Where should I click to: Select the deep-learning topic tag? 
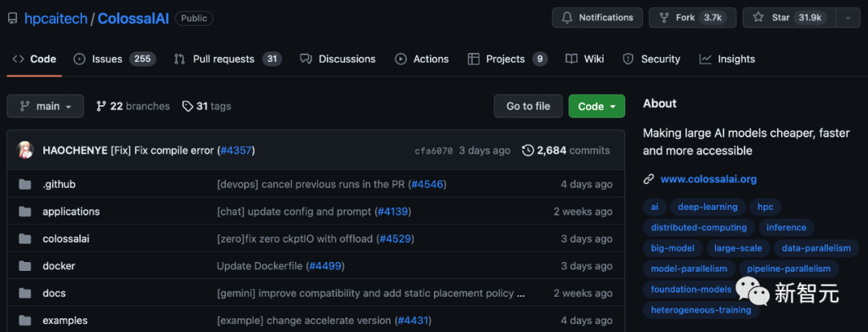tap(707, 207)
